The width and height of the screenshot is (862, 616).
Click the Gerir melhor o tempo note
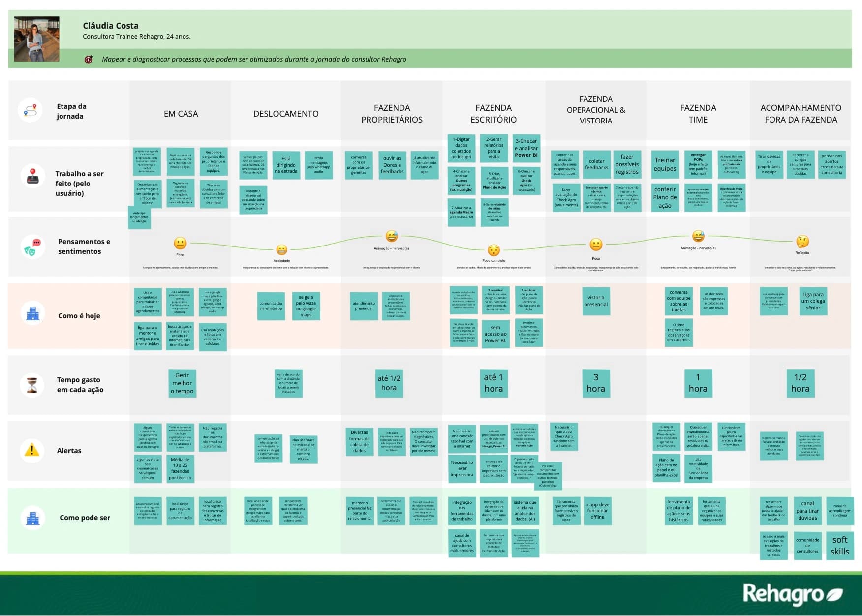(182, 383)
